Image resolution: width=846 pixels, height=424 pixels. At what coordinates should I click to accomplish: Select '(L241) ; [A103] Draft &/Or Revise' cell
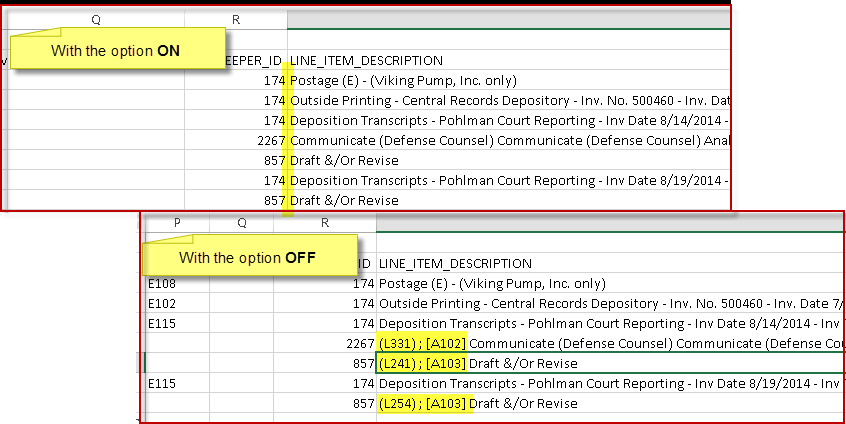pos(610,363)
